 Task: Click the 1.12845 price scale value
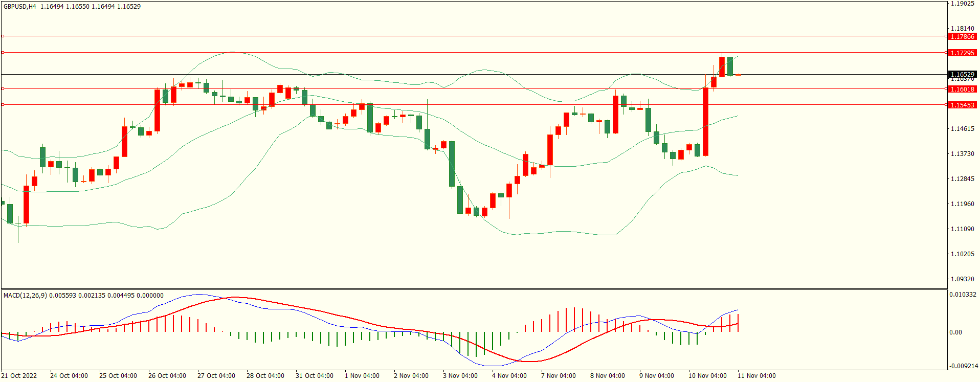tap(962, 179)
